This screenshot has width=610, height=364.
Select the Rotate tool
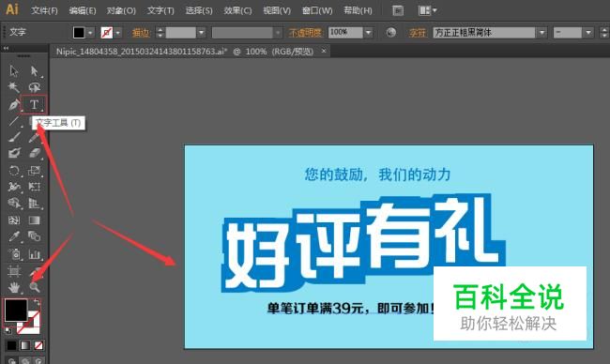click(x=14, y=171)
